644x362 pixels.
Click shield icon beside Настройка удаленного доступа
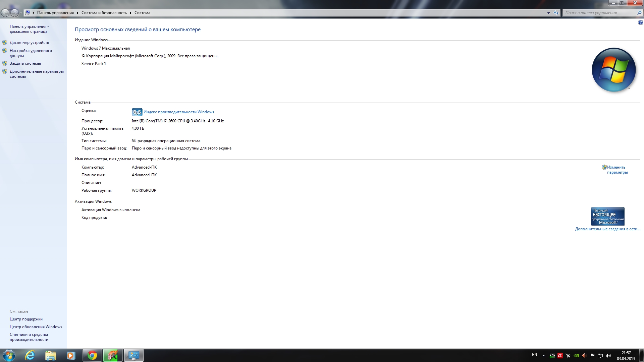(5, 51)
